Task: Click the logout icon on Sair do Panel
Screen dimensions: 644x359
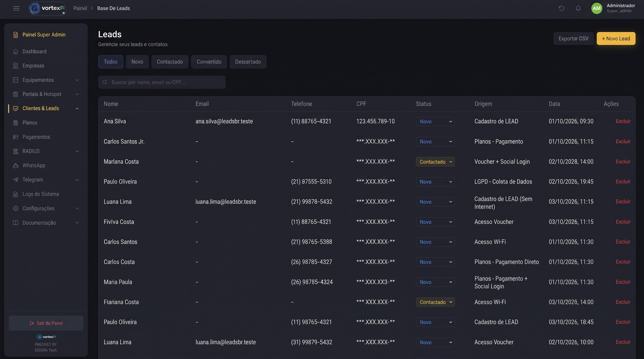Action: [x=32, y=323]
